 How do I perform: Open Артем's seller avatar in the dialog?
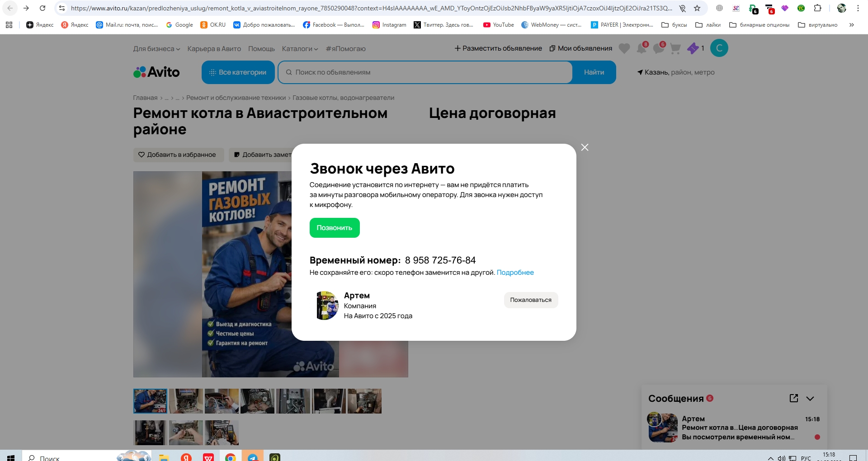point(328,306)
